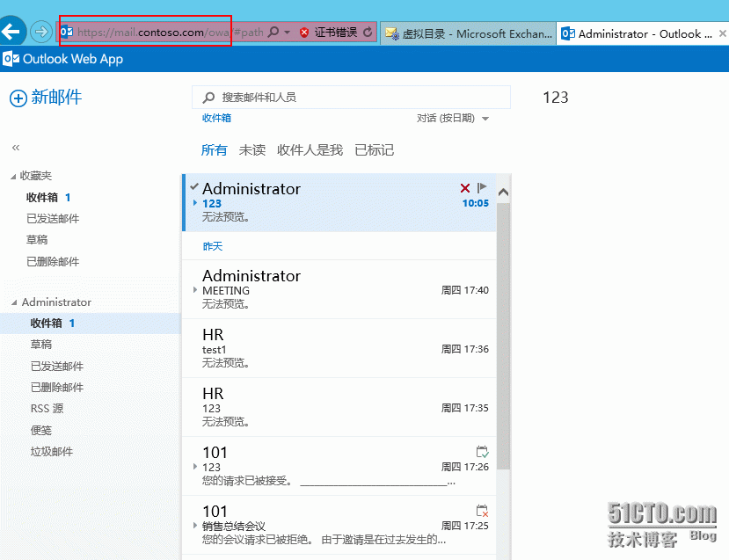Close the Administrator - Outlook tab

[x=723, y=33]
